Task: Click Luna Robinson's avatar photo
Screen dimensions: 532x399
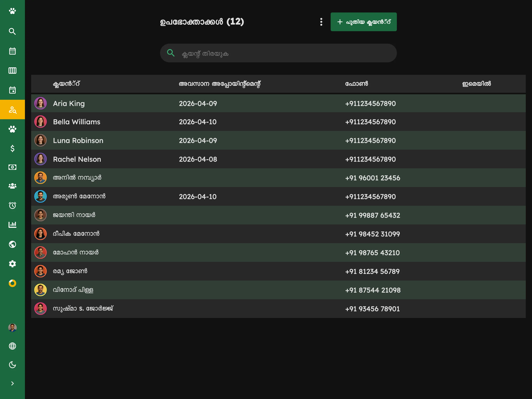Action: pos(40,140)
